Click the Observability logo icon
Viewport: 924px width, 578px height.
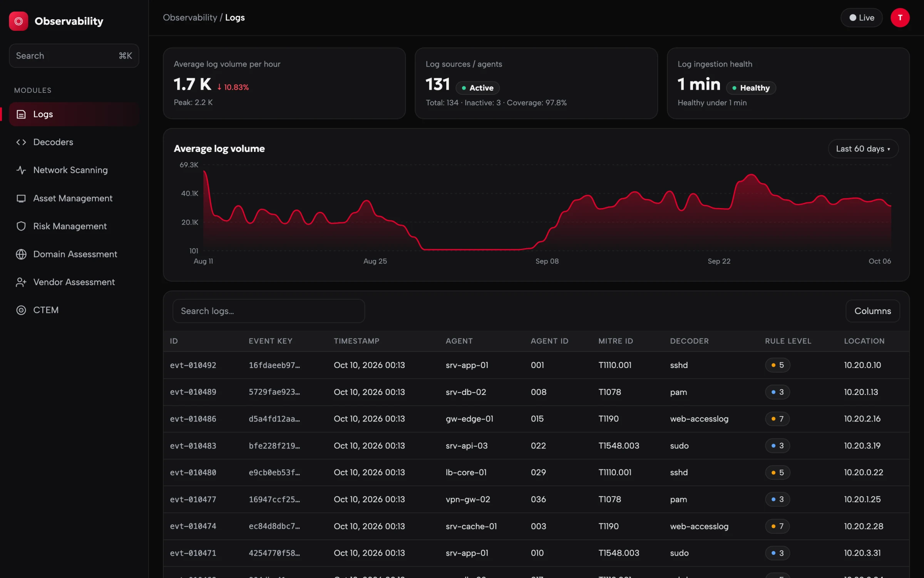(18, 21)
